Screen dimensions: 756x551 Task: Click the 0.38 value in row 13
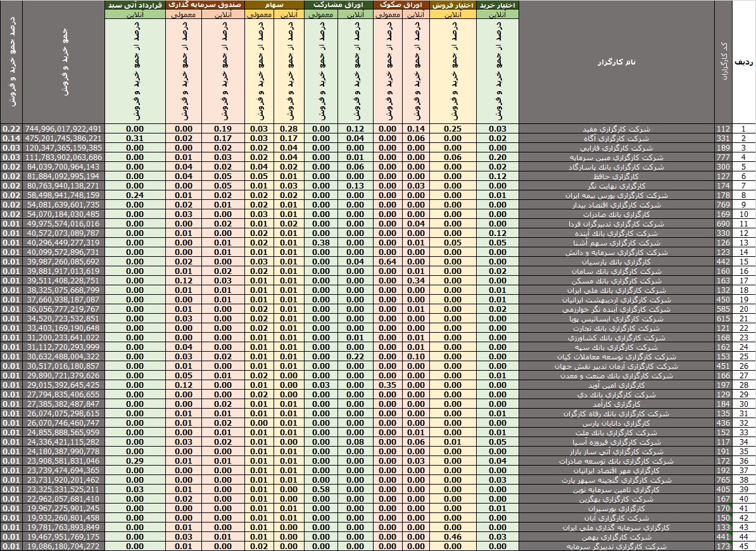[321, 243]
